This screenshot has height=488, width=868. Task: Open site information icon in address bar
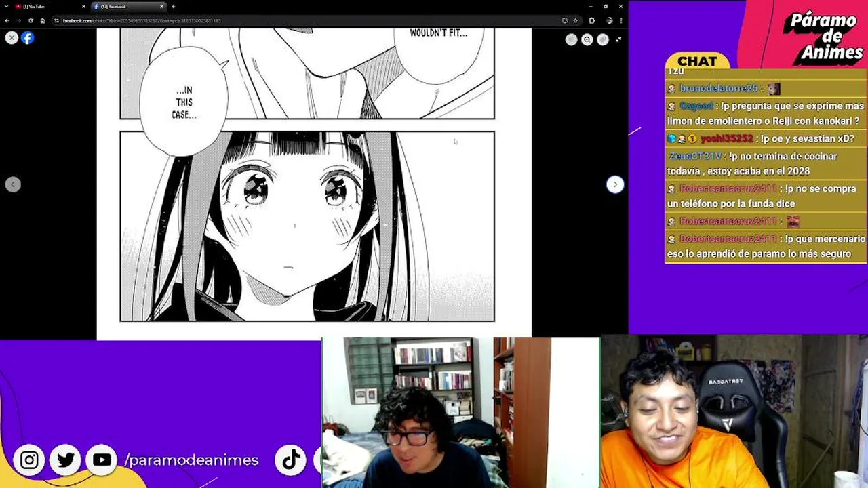57,20
